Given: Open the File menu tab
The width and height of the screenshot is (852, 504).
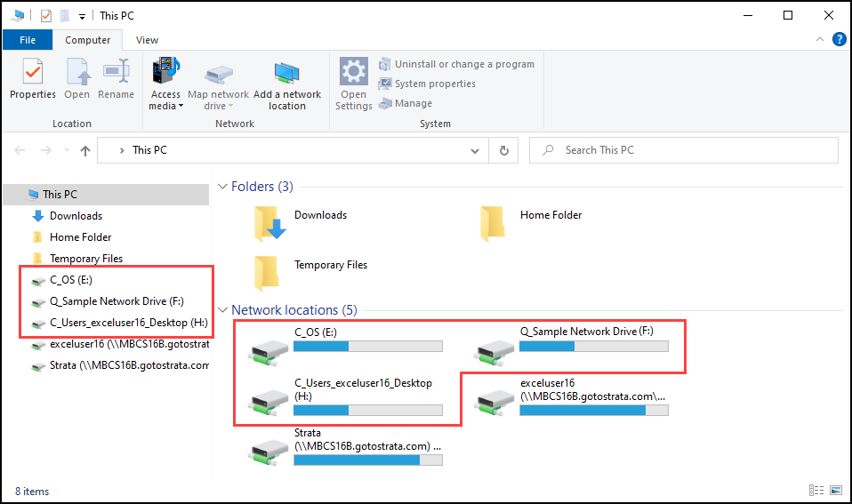Looking at the screenshot, I should pos(27,40).
